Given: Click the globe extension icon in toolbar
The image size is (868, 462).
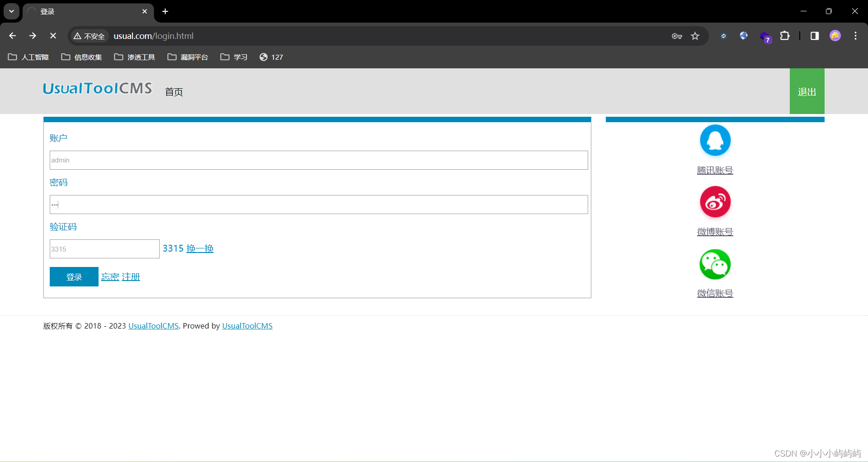Looking at the screenshot, I should point(744,36).
